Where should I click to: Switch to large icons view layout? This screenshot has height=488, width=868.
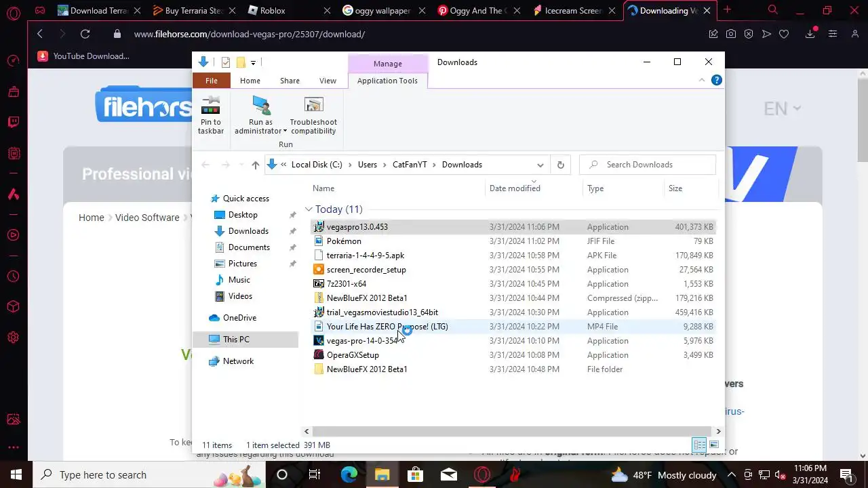(714, 445)
